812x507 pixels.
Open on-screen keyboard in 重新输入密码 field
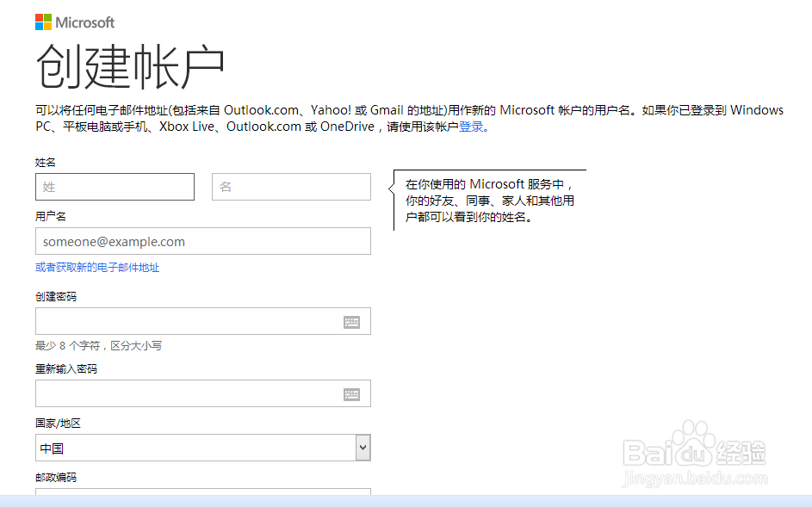coord(351,394)
